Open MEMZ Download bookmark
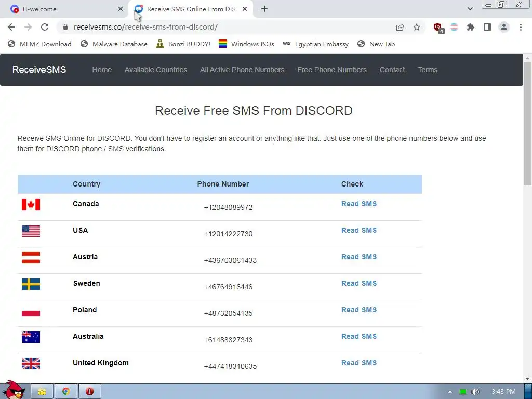This screenshot has width=532, height=399. pyautogui.click(x=39, y=44)
